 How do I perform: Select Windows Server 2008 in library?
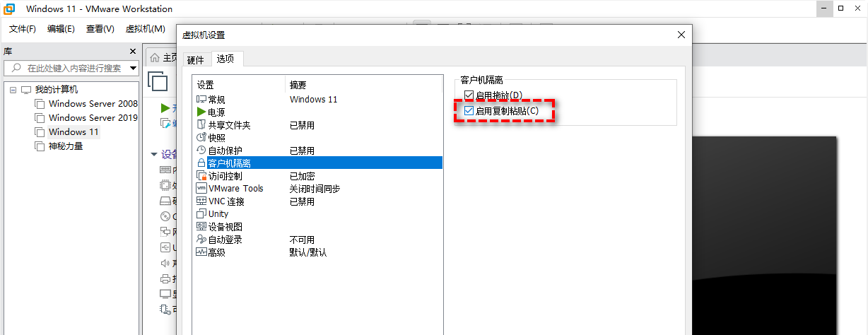[x=93, y=103]
